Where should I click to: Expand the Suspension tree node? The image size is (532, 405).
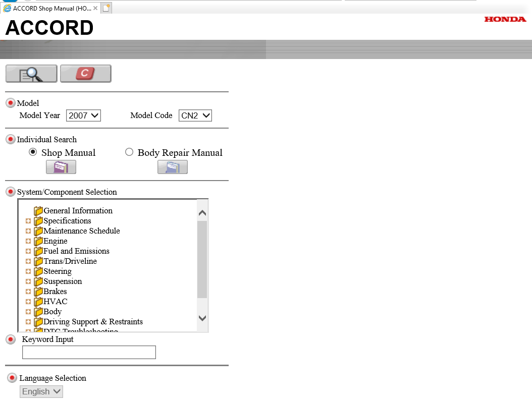click(28, 281)
